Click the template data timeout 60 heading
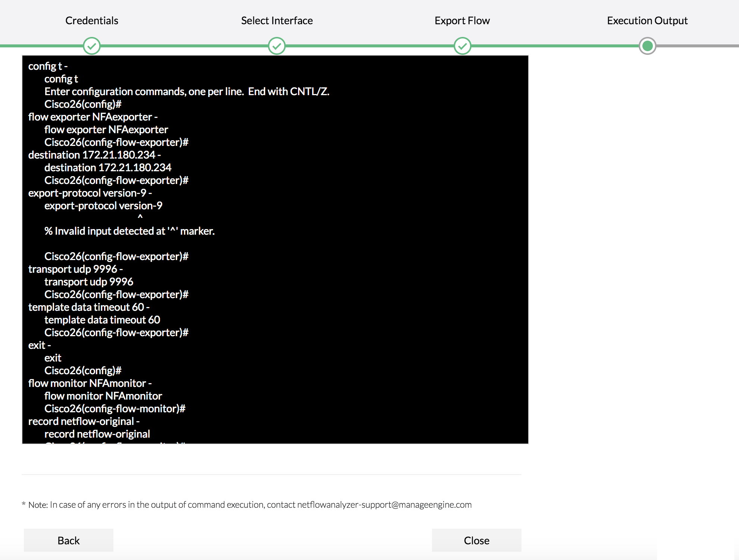This screenshot has width=739, height=560. pos(88,307)
